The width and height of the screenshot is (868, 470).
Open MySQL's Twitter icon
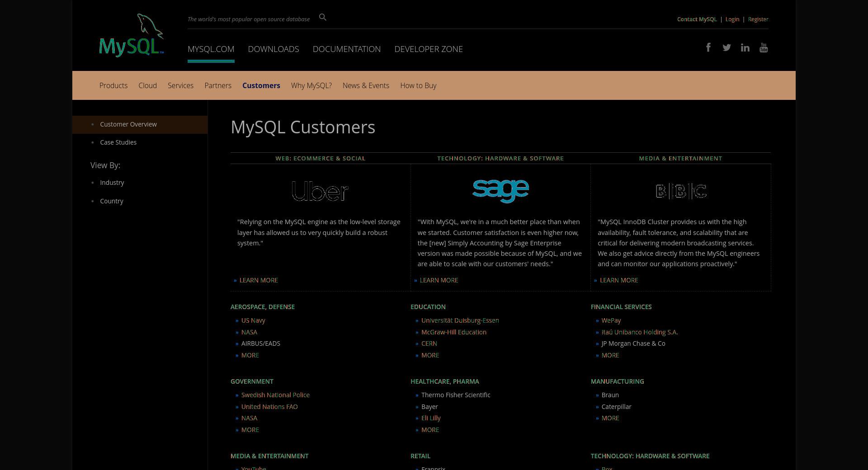[x=726, y=47]
